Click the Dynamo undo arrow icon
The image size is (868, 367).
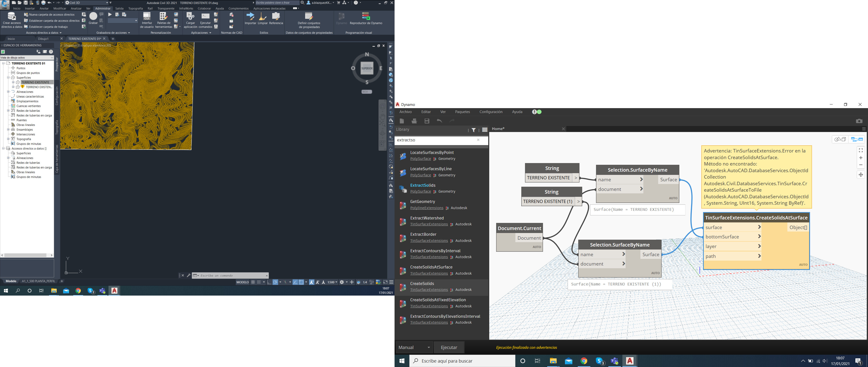[439, 121]
